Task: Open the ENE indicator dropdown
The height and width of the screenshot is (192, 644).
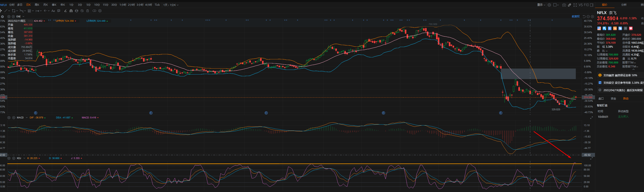Action: [24, 16]
